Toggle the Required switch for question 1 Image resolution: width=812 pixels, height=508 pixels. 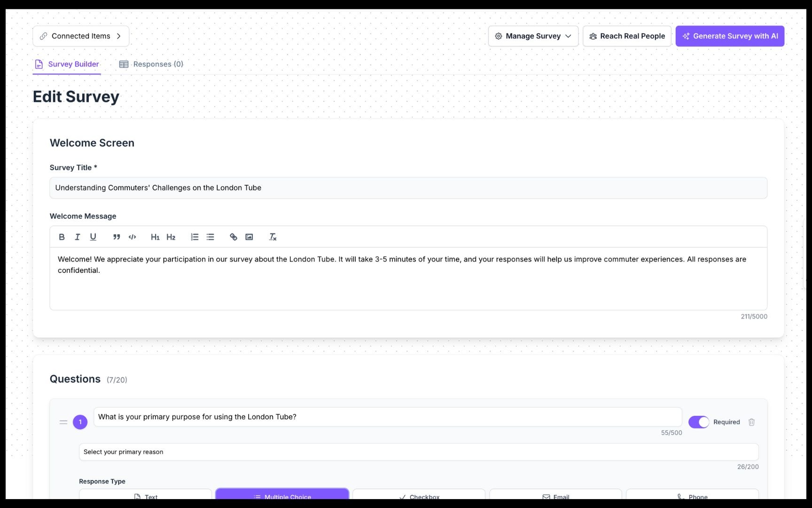[699, 422]
